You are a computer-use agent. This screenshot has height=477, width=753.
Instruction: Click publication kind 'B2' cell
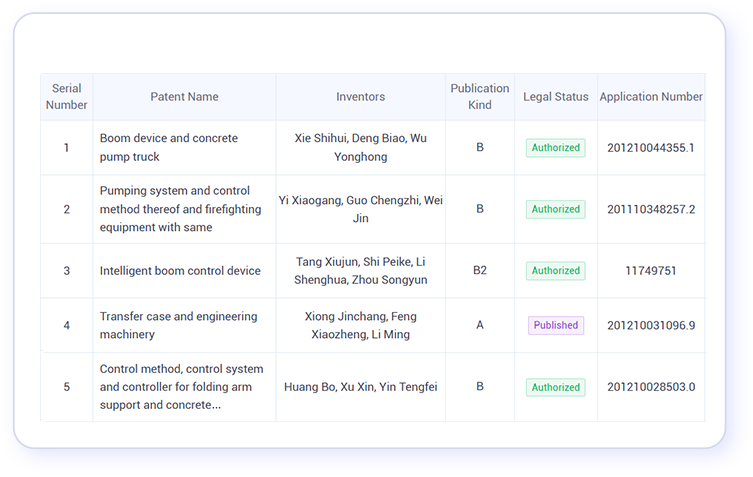pos(480,270)
